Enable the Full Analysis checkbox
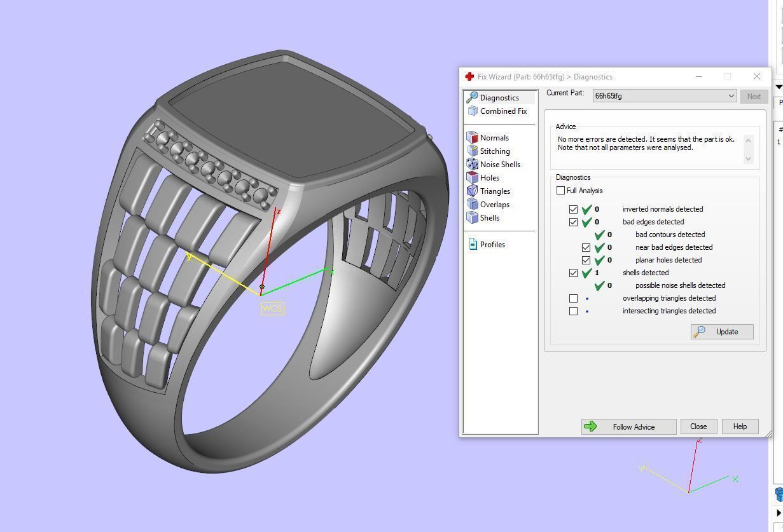The image size is (783, 532). (x=560, y=190)
